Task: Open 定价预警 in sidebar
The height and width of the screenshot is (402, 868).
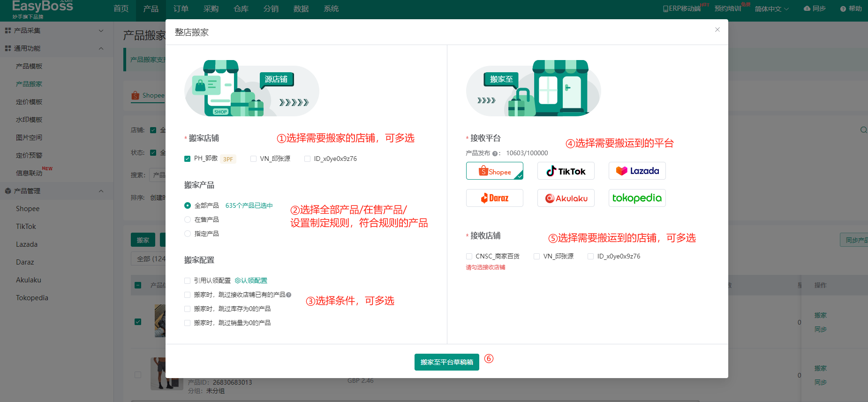Action: [x=29, y=155]
